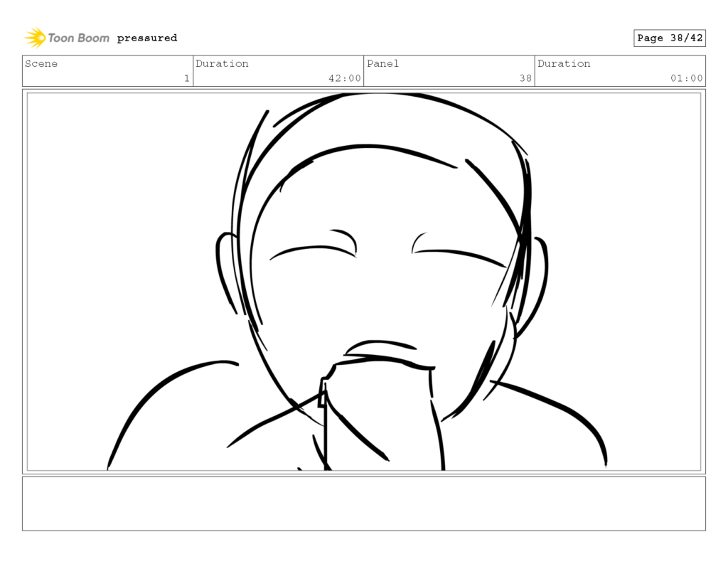Click the inner frame border of the panel

(x=364, y=92)
